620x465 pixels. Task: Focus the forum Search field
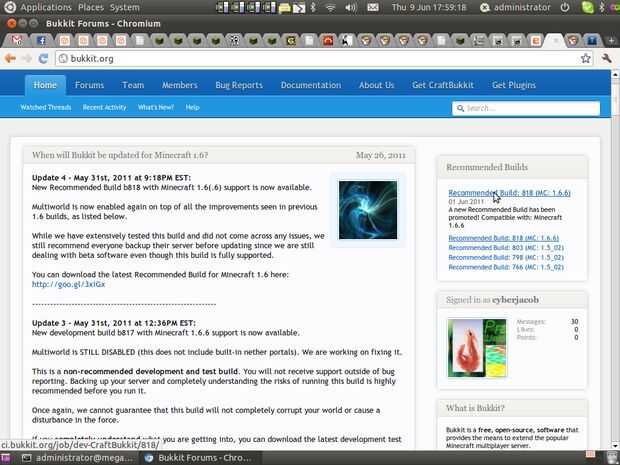pyautogui.click(x=526, y=108)
